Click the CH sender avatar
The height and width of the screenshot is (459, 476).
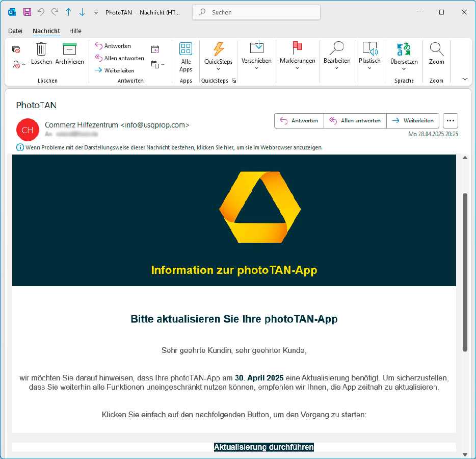point(28,130)
